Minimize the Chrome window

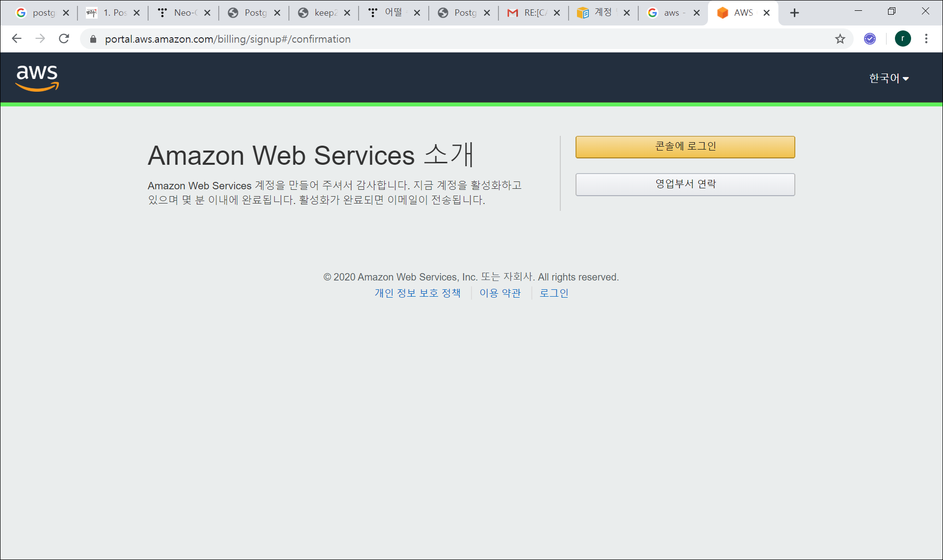[x=858, y=11]
